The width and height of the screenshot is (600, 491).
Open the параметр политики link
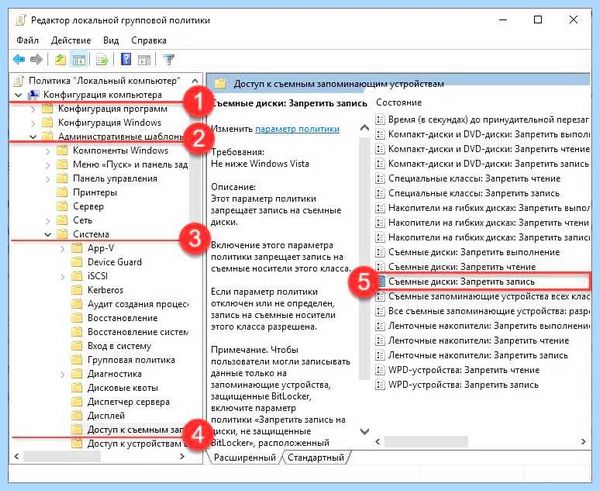click(297, 129)
